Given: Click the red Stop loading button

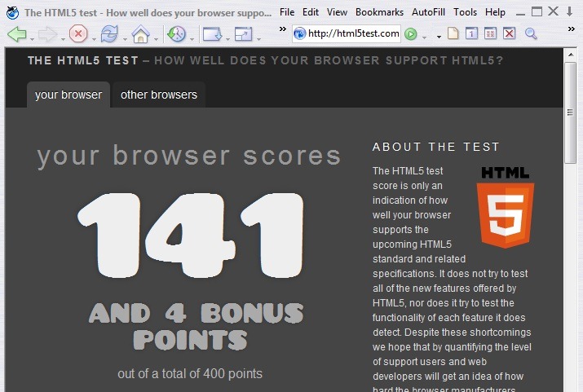Looking at the screenshot, I should [78, 33].
